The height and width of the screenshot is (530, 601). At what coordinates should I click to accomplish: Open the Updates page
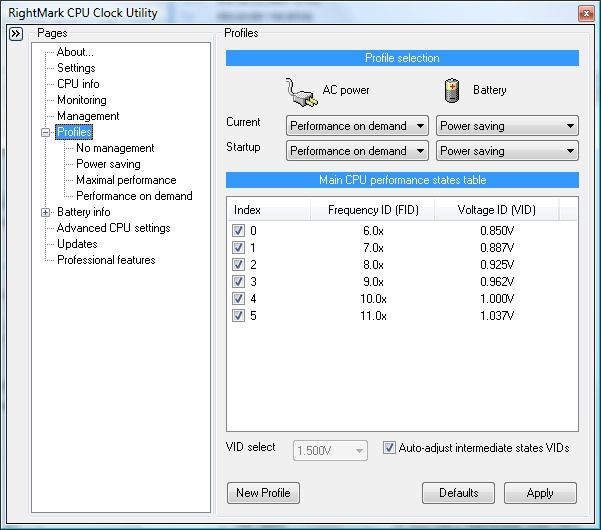(x=77, y=244)
